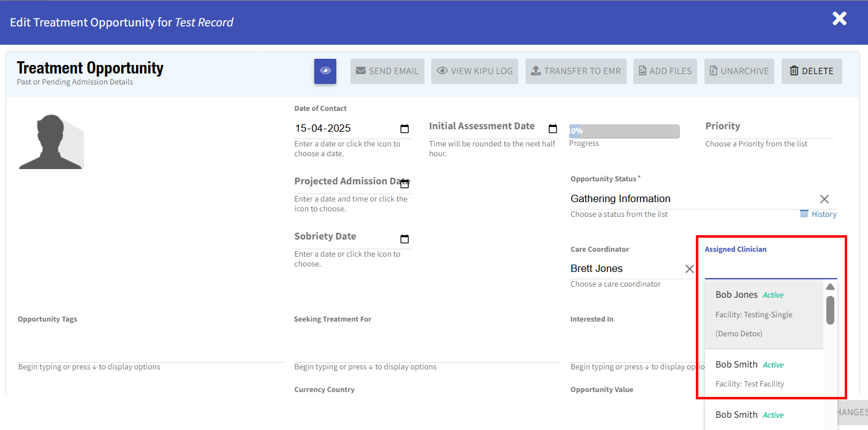The height and width of the screenshot is (430, 868).
Task: Clear the Gathering Information status
Action: (x=824, y=199)
